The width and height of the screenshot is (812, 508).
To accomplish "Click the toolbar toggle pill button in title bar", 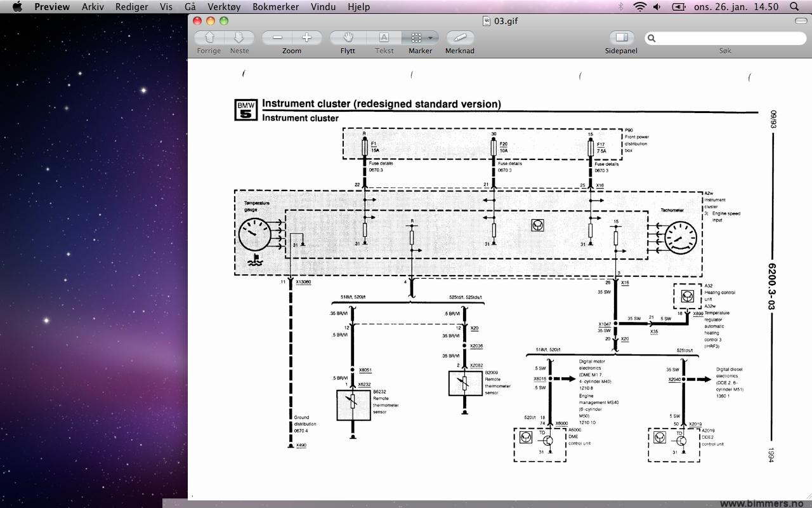I will pos(801,21).
